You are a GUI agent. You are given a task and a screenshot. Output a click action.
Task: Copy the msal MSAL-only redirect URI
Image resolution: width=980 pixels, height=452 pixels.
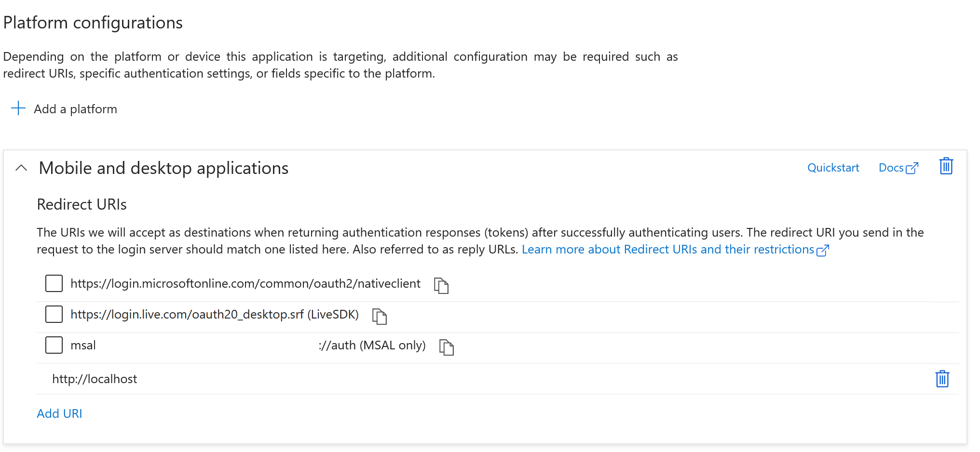(446, 347)
